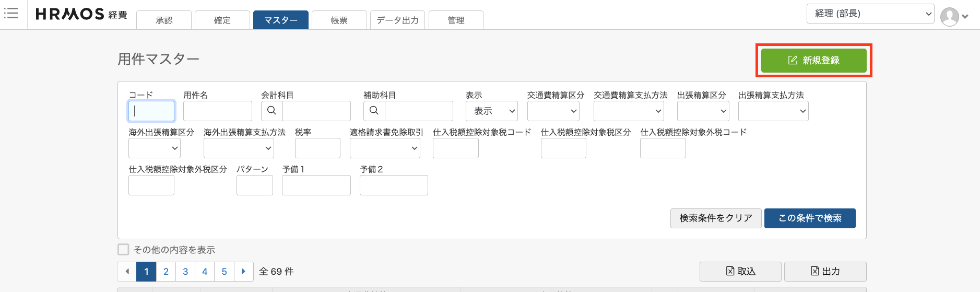Click the この条件で検索 button
Viewport: 980px width, 292px height.
tap(810, 218)
